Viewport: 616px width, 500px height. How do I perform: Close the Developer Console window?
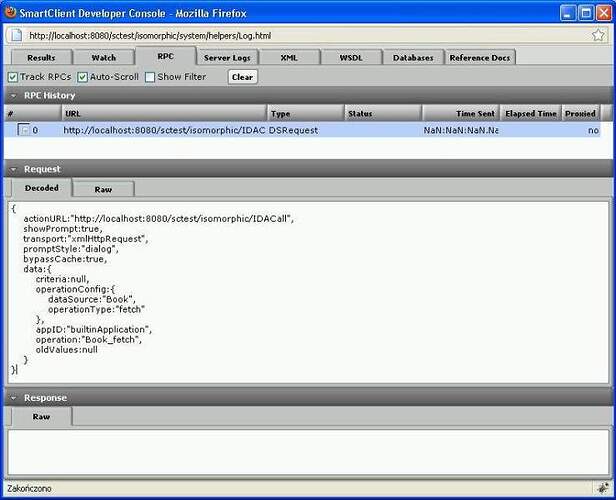[604, 13]
